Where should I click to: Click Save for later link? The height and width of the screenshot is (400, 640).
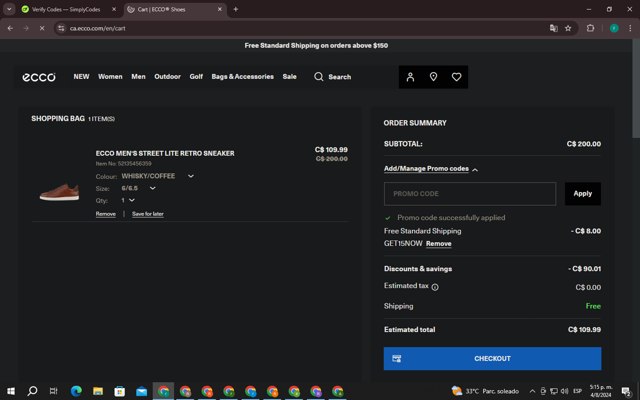(148, 214)
